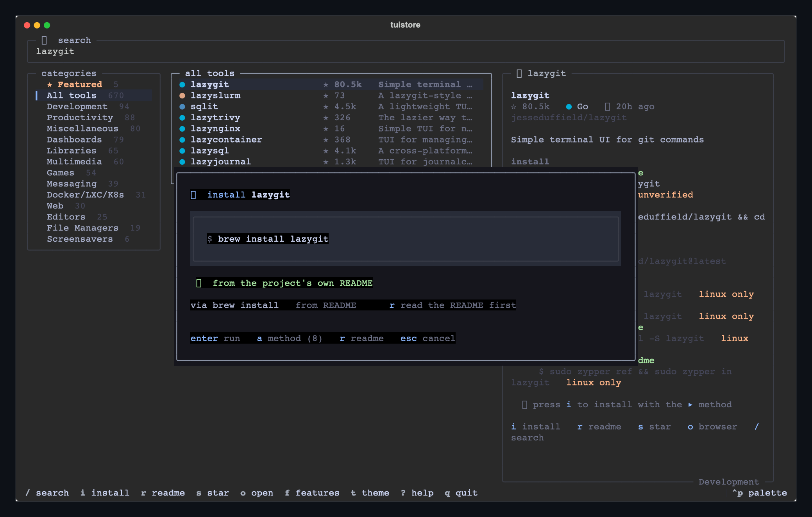
Task: Click star in the bottom key bar
Action: point(213,493)
